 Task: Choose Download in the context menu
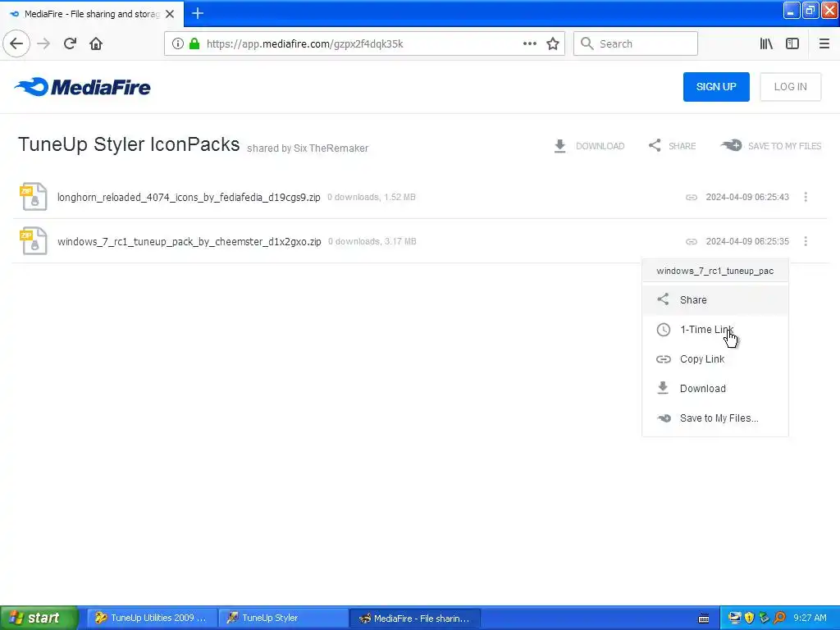pos(715,388)
